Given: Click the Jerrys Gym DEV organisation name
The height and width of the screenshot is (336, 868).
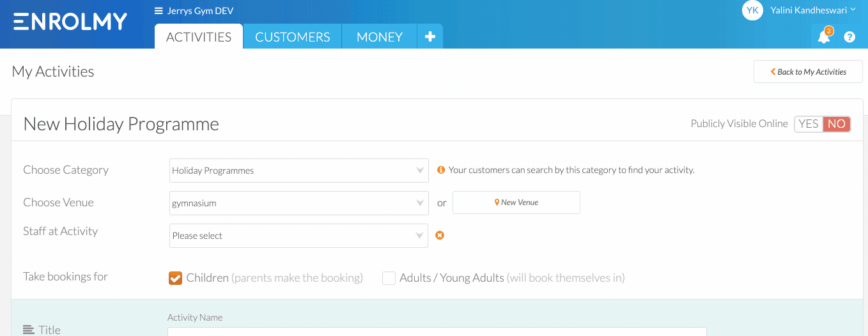Looking at the screenshot, I should point(200,11).
